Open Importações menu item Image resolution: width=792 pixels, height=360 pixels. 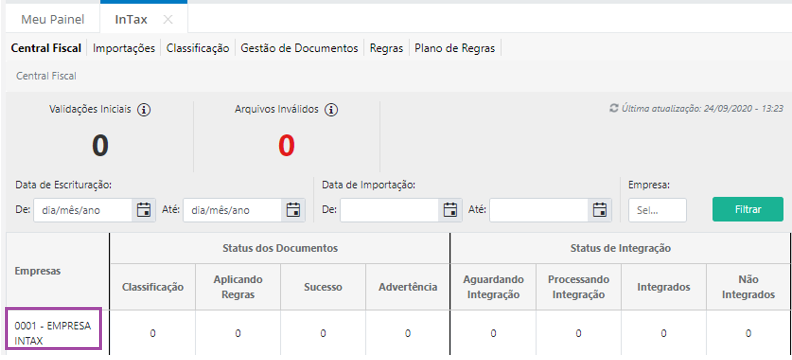click(124, 48)
